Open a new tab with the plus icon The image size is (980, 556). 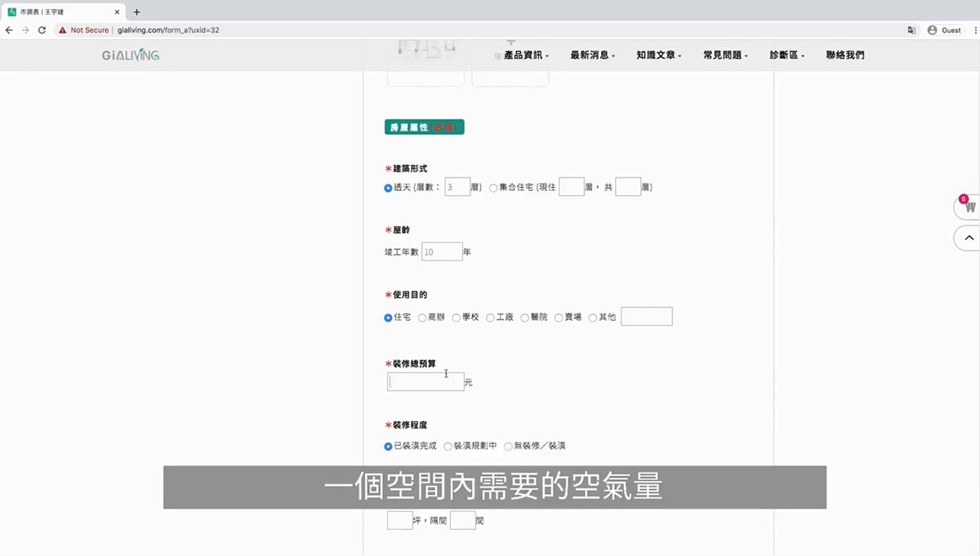(136, 12)
